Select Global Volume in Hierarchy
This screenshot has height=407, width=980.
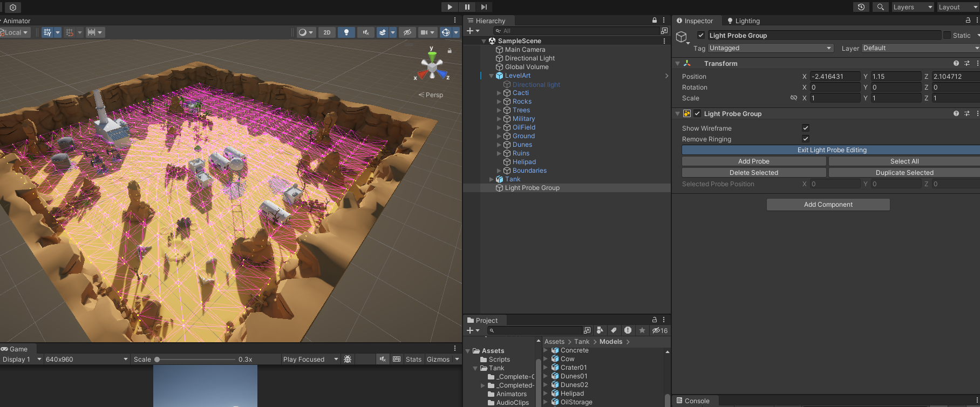coord(527,67)
